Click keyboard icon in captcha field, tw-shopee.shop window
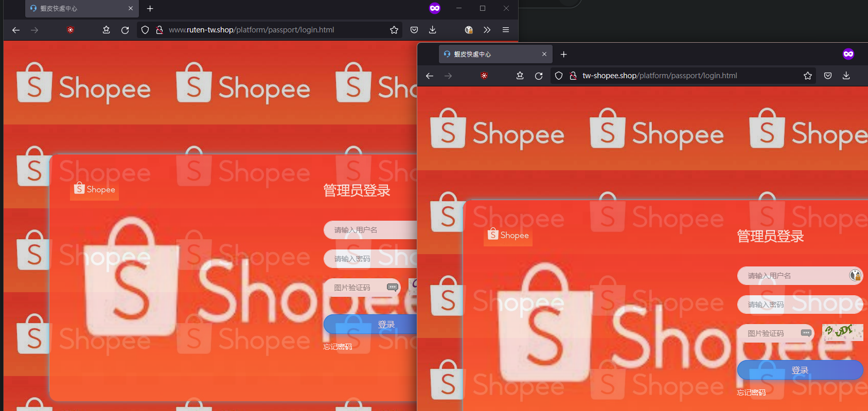This screenshot has height=411, width=868. click(806, 333)
